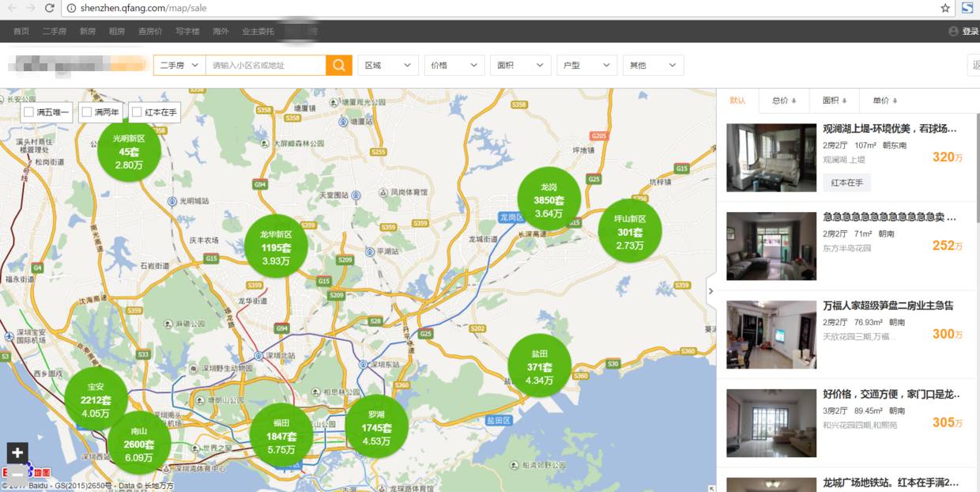Open listing 观澜湖上堤-环境优美
Screen dimensions: 980x492
pyautogui.click(x=889, y=128)
